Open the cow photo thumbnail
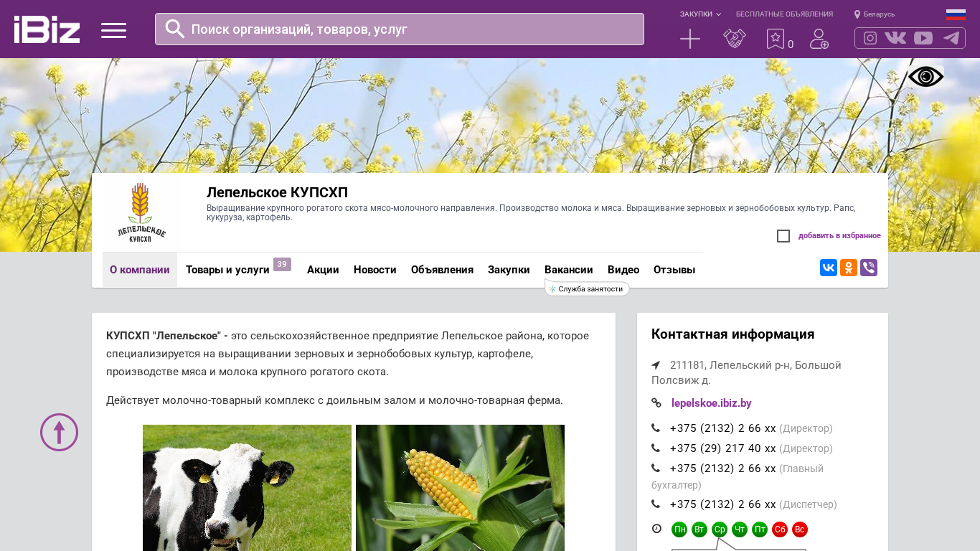 247,488
